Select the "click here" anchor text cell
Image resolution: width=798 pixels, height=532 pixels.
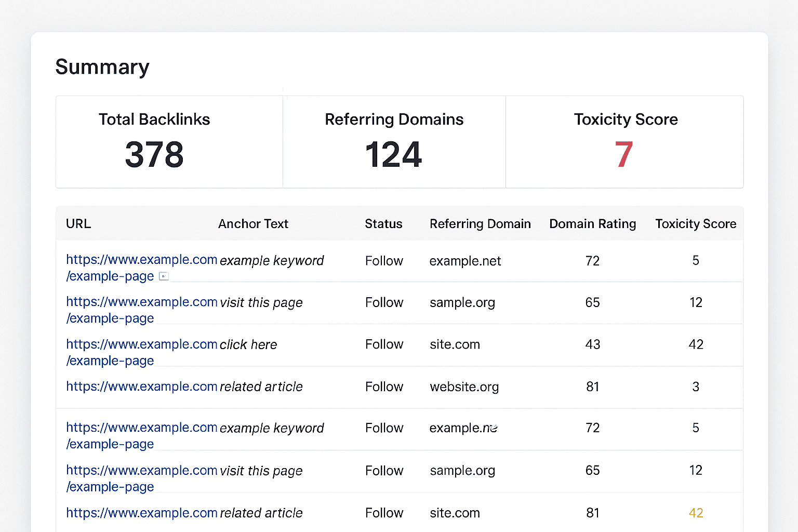[248, 344]
